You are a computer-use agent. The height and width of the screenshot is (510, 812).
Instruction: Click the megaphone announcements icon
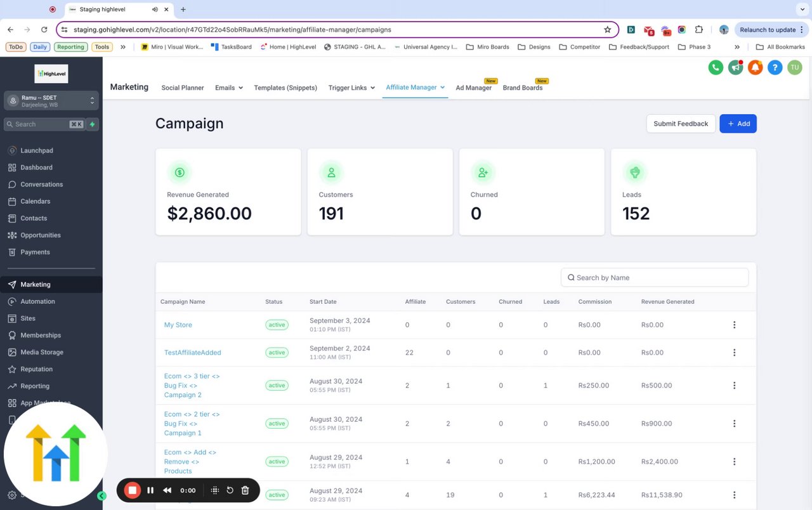tap(735, 67)
